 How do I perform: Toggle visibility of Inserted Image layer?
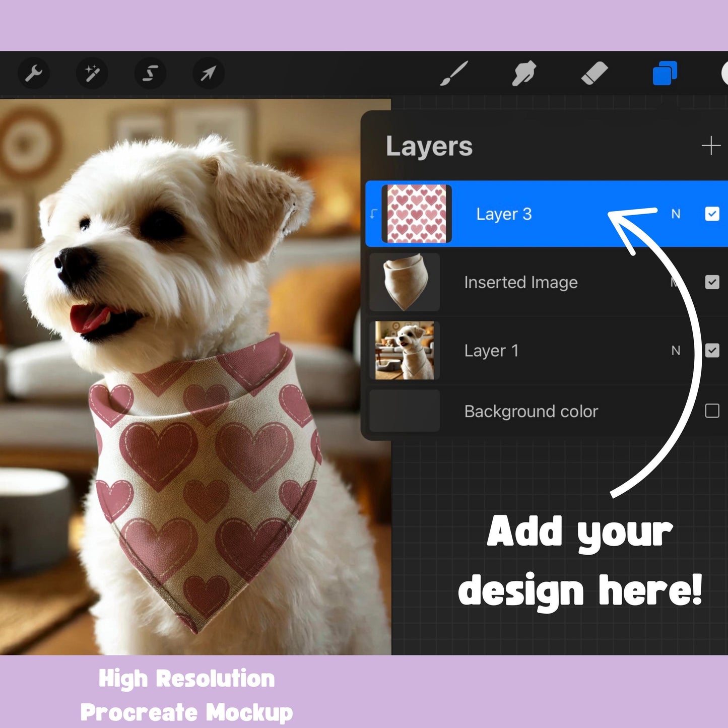coord(712,282)
